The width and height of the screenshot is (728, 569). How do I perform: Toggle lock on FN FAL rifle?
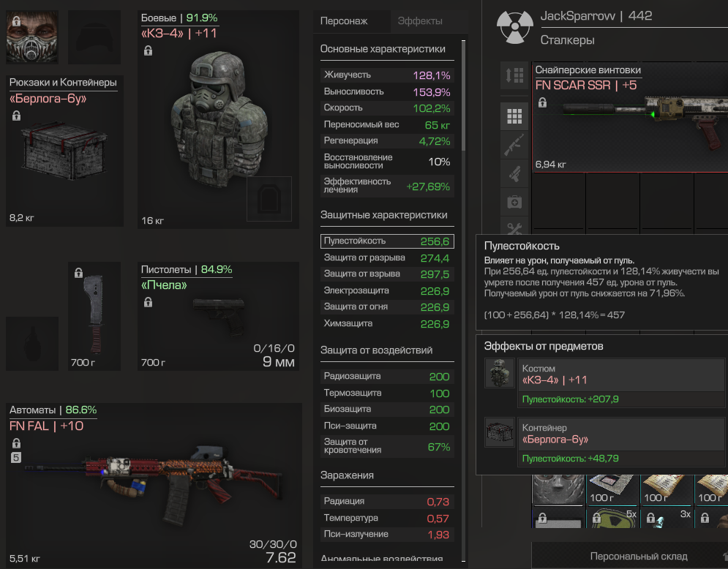click(16, 443)
